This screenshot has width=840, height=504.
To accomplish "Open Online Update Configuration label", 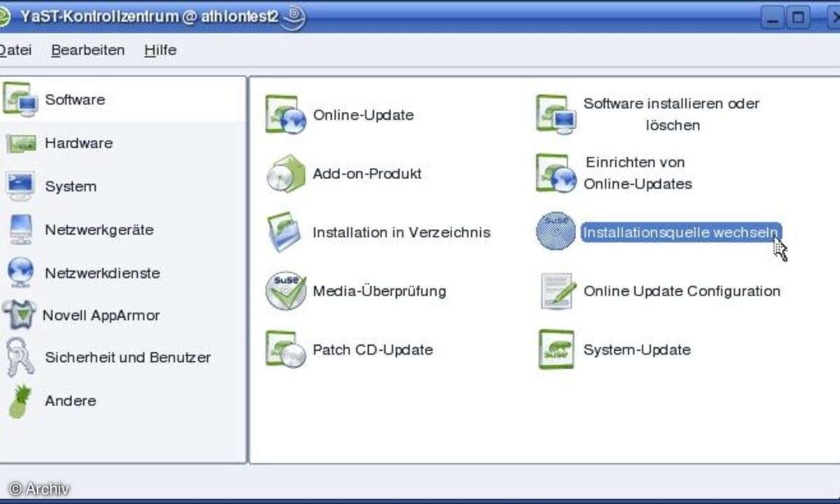I will tap(682, 291).
